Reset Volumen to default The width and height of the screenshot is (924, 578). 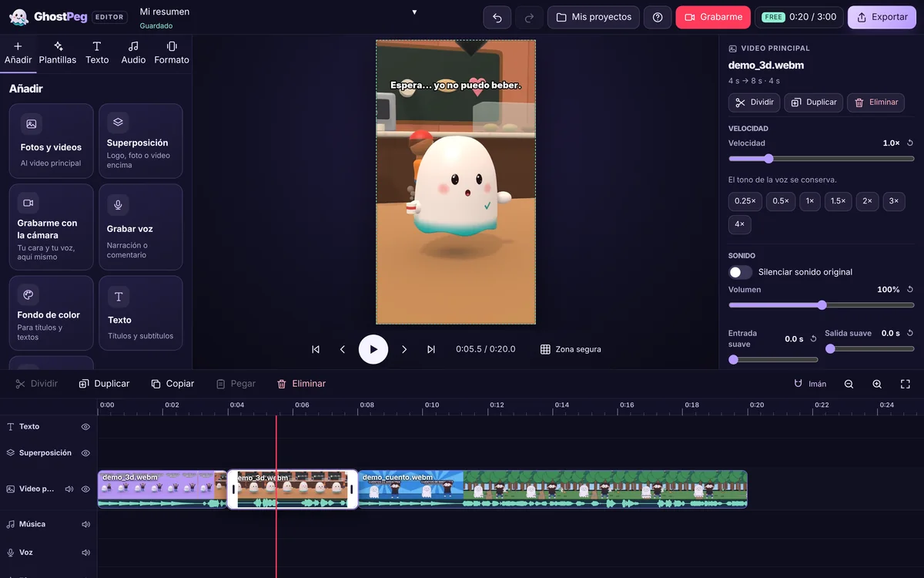tap(910, 290)
